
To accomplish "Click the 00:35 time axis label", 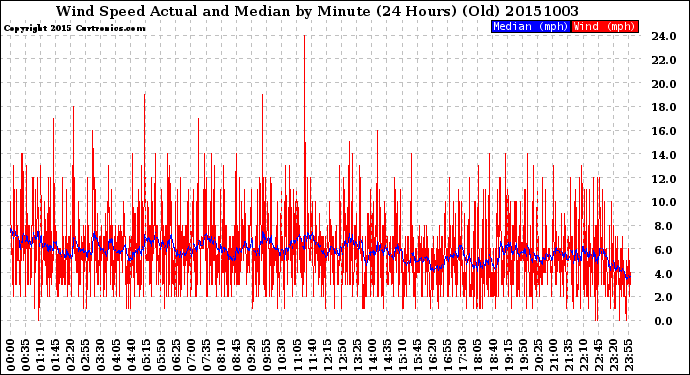I will (26, 355).
